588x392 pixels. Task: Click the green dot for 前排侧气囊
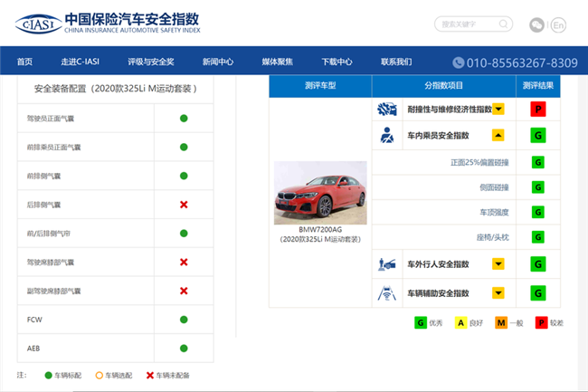184,176
